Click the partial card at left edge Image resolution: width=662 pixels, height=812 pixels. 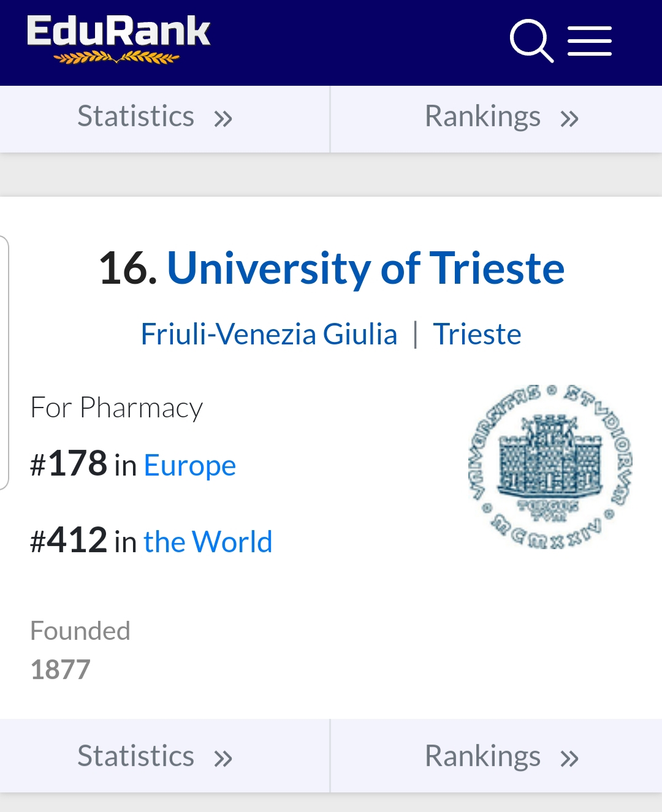tap(4, 363)
